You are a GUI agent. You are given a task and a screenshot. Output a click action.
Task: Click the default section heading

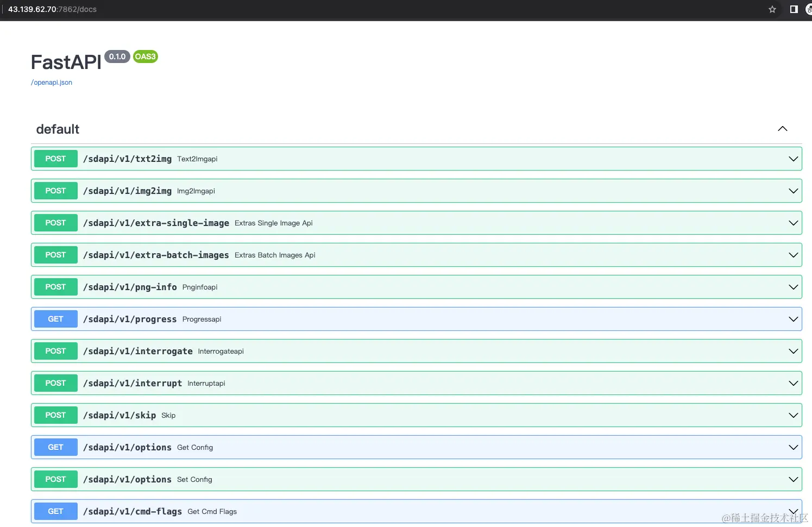coord(58,129)
